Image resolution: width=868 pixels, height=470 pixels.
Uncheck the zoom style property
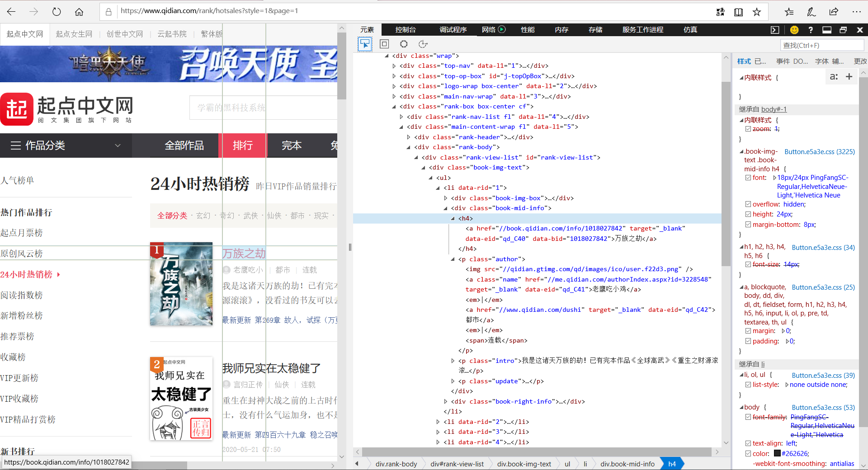[x=748, y=129]
